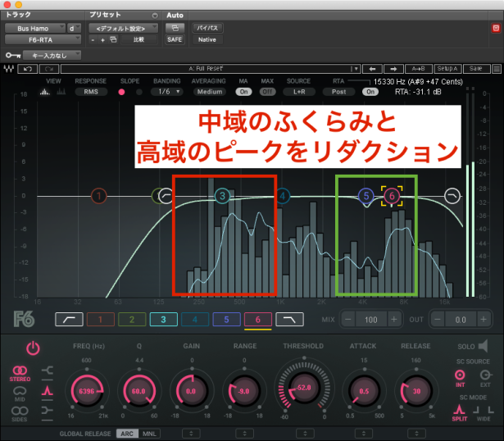Open the banding 1/6 dropdown
The image size is (504, 441).
[167, 92]
